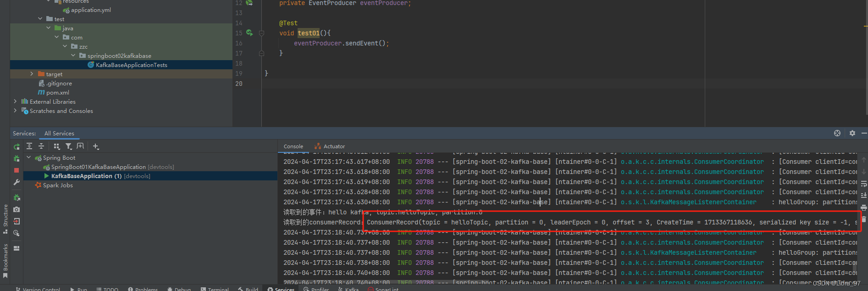This screenshot has width=868, height=291.
Task: Collapse the zzc package
Action: click(x=65, y=46)
